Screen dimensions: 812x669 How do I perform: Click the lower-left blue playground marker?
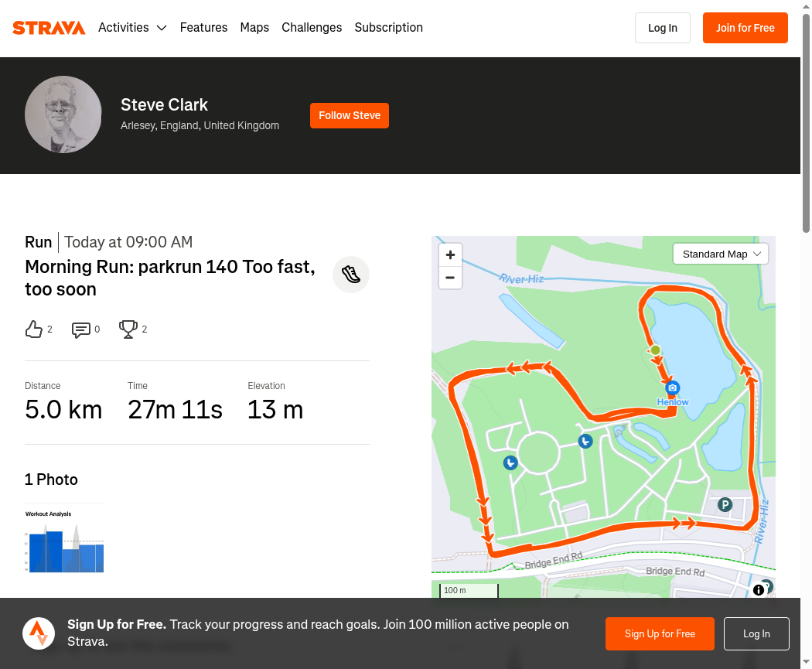click(x=510, y=463)
